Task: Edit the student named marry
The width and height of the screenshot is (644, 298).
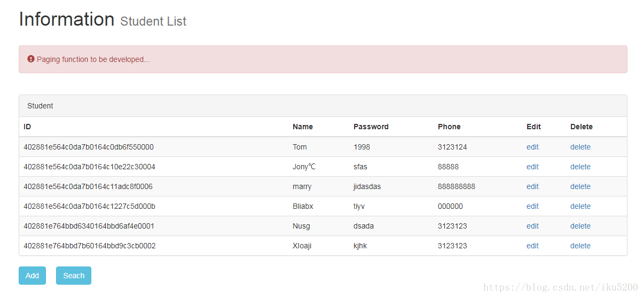Action: pyautogui.click(x=532, y=186)
